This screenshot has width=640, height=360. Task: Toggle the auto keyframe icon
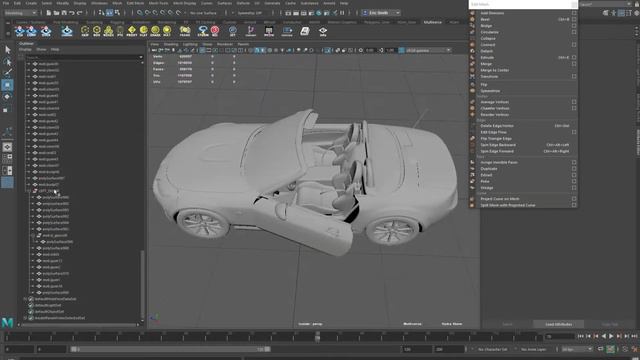click(610, 349)
